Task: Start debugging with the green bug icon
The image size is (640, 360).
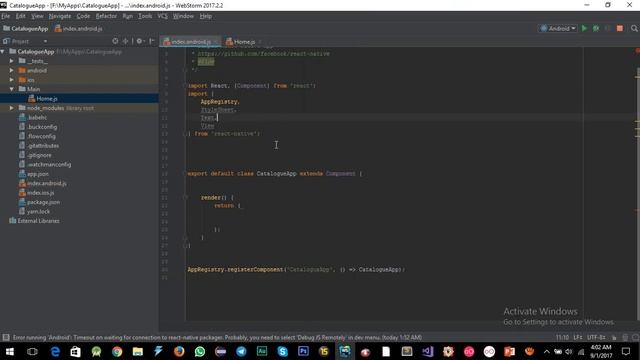Action: 596,28
